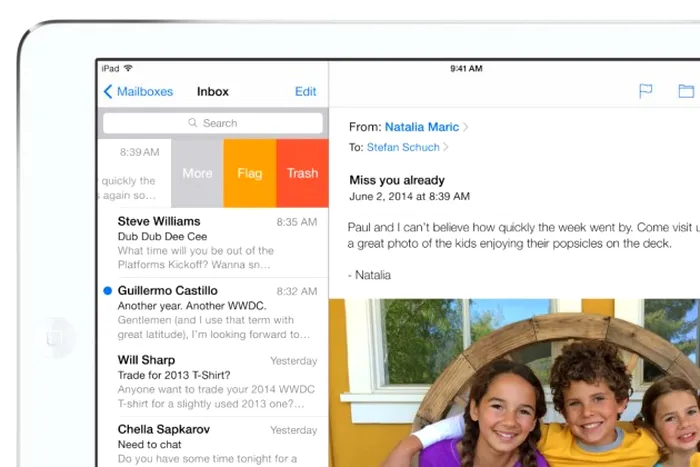The height and width of the screenshot is (467, 700).
Task: Move message with the folder icon
Action: pyautogui.click(x=686, y=91)
